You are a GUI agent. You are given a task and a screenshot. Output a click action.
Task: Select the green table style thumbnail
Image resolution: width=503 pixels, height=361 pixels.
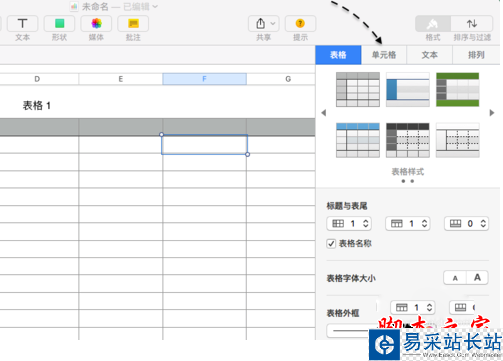[458, 89]
